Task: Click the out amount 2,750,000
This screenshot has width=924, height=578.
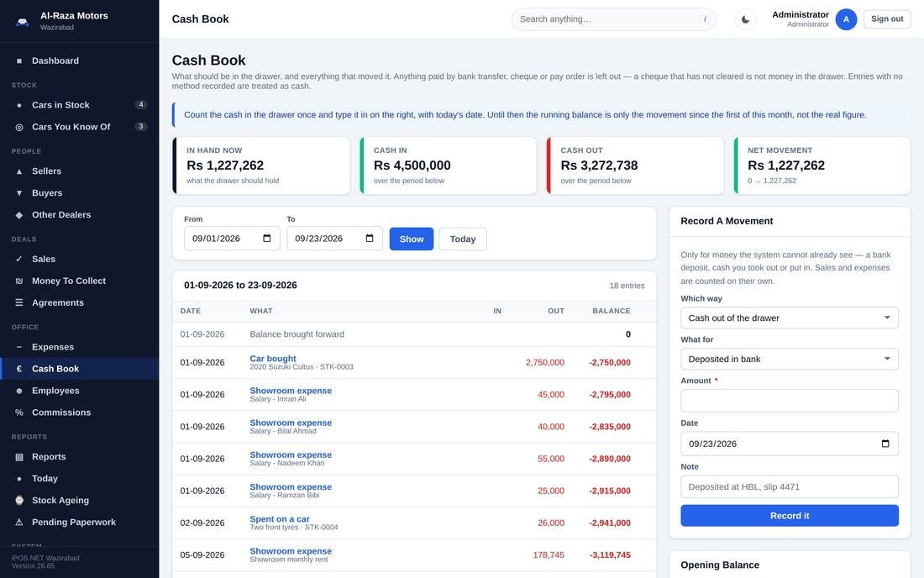Action: pos(545,362)
